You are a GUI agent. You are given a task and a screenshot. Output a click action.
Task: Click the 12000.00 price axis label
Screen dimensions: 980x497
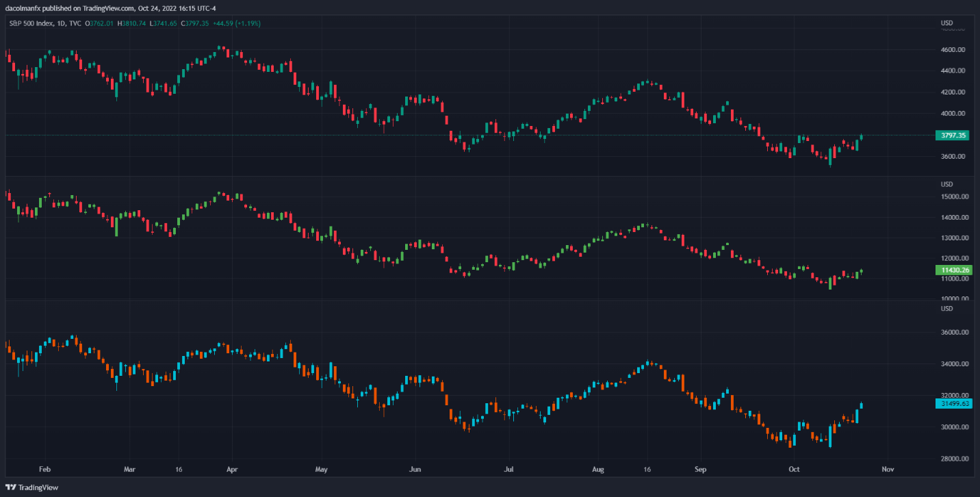pos(955,258)
